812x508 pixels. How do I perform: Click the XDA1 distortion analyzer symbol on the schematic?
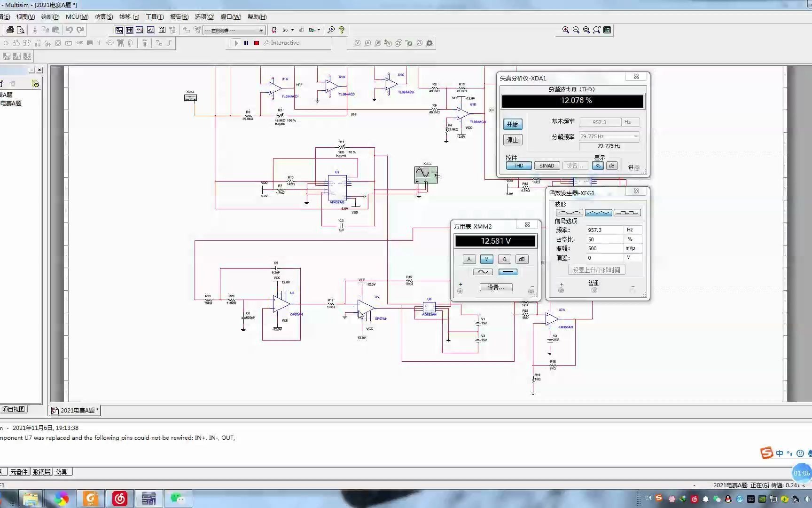190,97
